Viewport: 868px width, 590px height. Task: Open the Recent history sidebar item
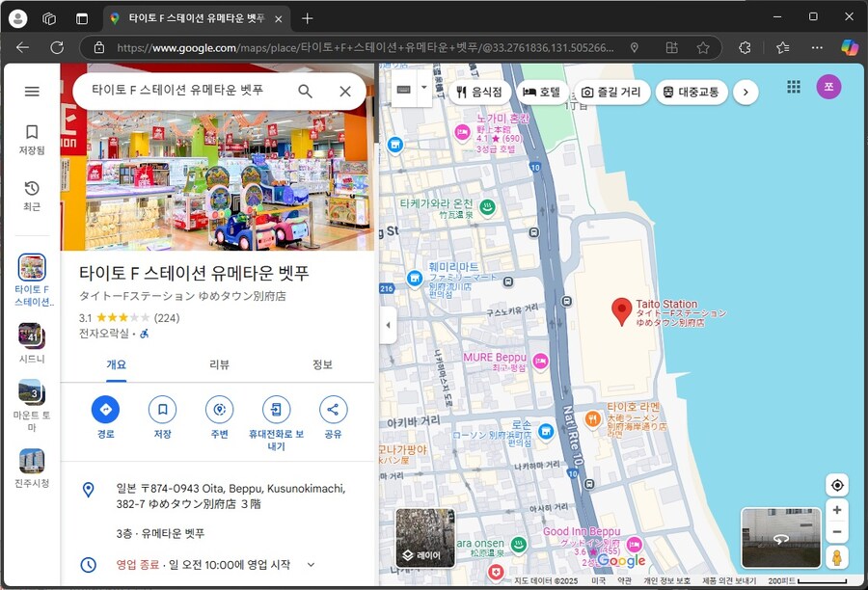(32, 196)
